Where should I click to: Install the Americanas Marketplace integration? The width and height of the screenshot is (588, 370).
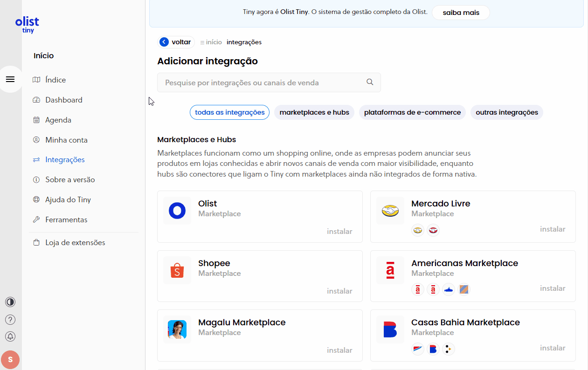(553, 288)
